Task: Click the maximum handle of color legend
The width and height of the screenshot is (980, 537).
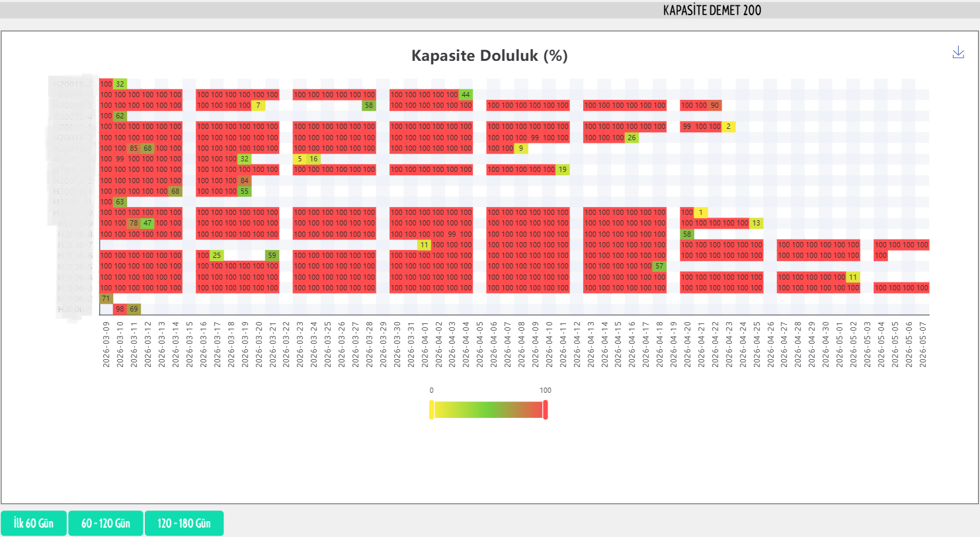Action: [x=546, y=410]
